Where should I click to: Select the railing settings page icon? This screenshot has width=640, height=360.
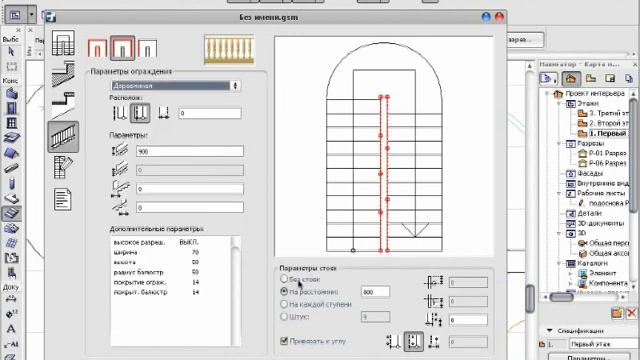tap(63, 137)
